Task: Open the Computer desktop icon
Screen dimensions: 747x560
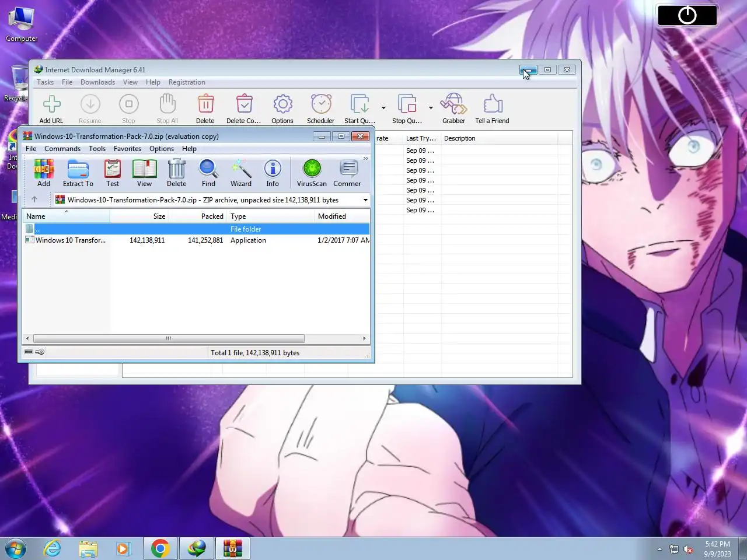Action: [22, 24]
